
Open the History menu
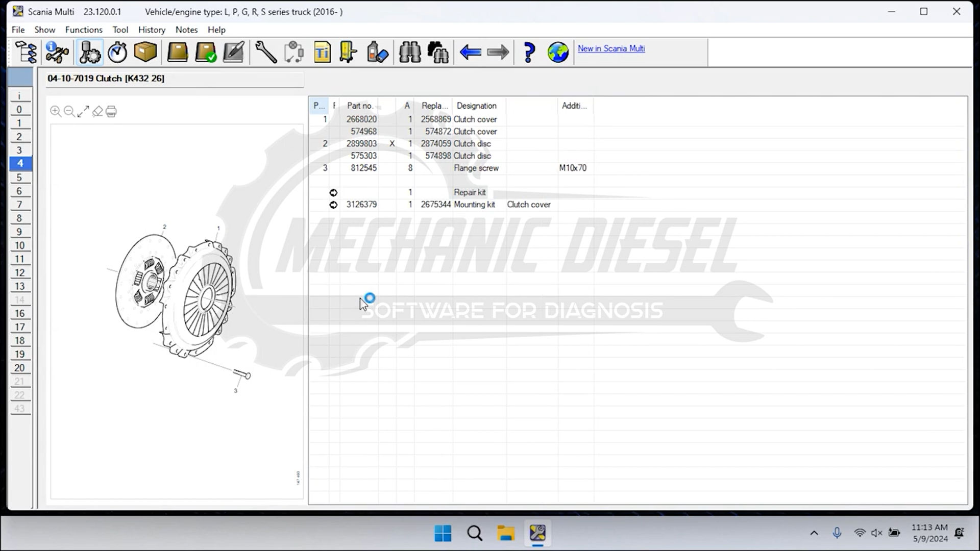pos(152,30)
